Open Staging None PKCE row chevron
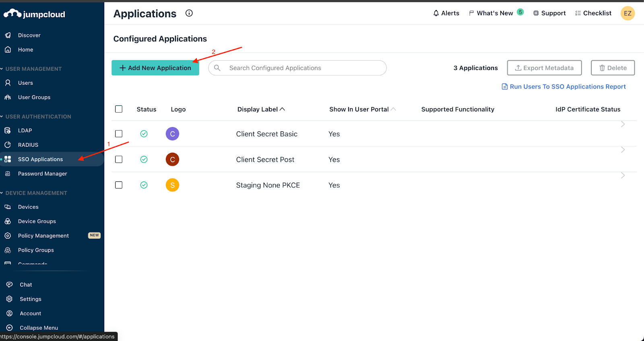This screenshot has height=341, width=644. click(623, 176)
